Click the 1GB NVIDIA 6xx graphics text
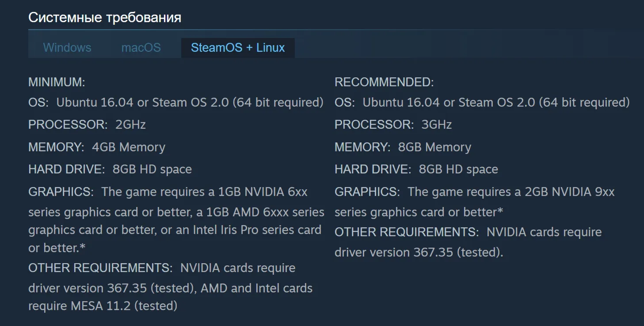The height and width of the screenshot is (326, 644). [x=263, y=192]
